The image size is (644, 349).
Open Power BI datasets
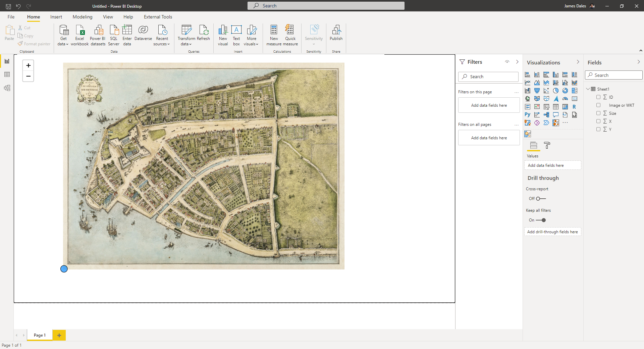[x=98, y=35]
